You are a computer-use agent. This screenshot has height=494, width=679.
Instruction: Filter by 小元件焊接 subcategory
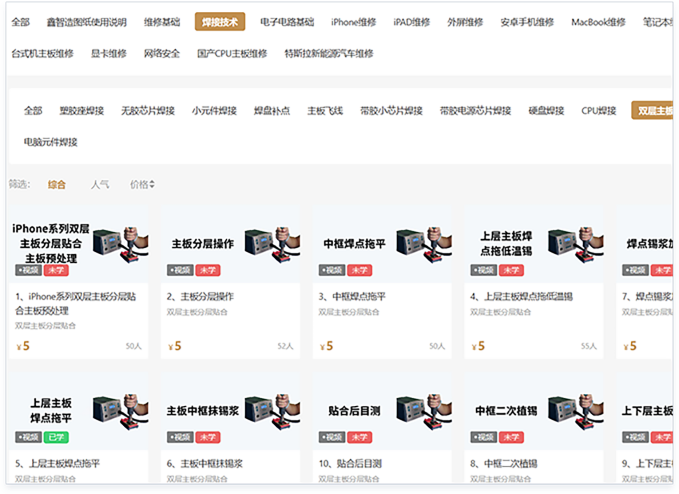[x=214, y=111]
